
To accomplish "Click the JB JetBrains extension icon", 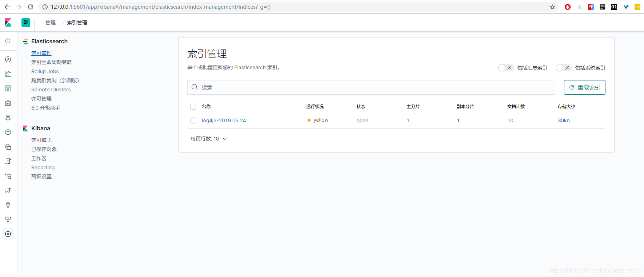I will [x=603, y=7].
